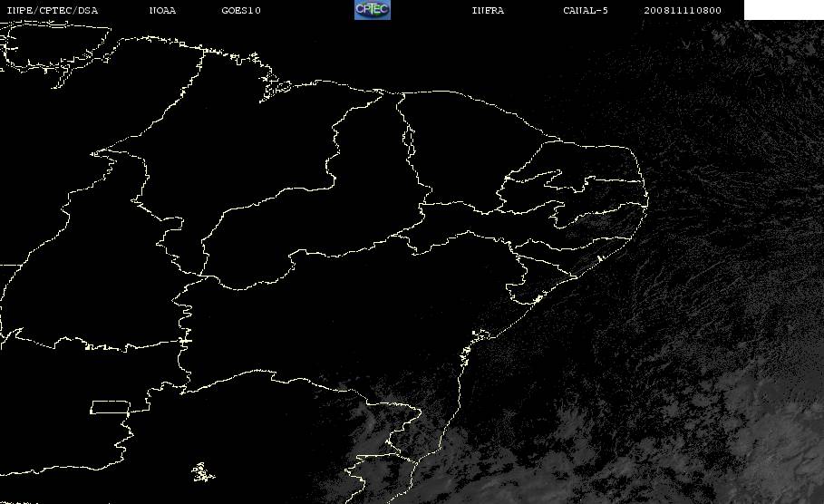824x504 pixels.
Task: Select the CANAL-5 channel label
Action: point(586,11)
